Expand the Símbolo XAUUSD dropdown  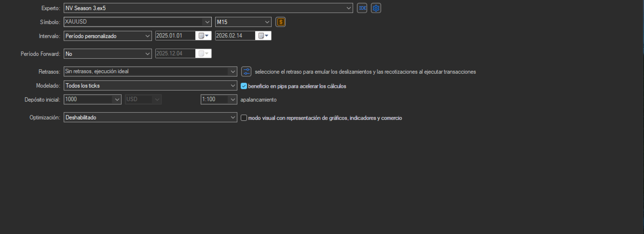(x=207, y=22)
